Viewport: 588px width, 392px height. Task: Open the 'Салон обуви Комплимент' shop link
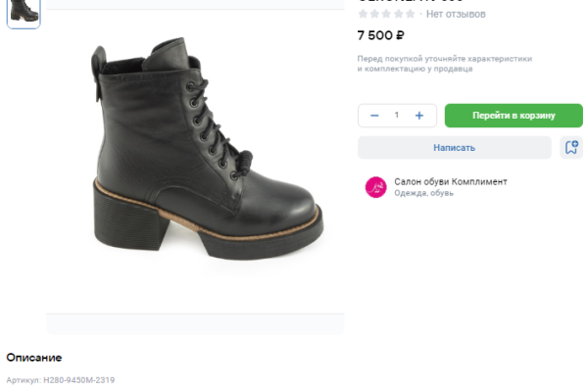[x=451, y=181]
